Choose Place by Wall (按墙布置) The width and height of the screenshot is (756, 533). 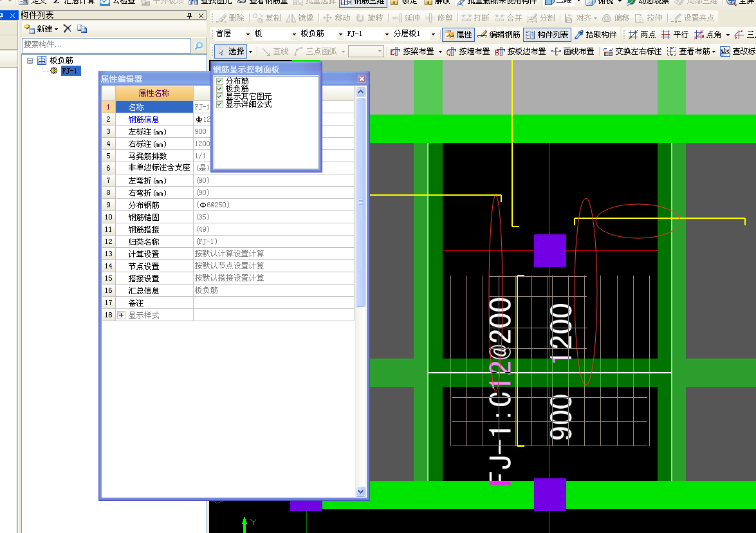(468, 51)
